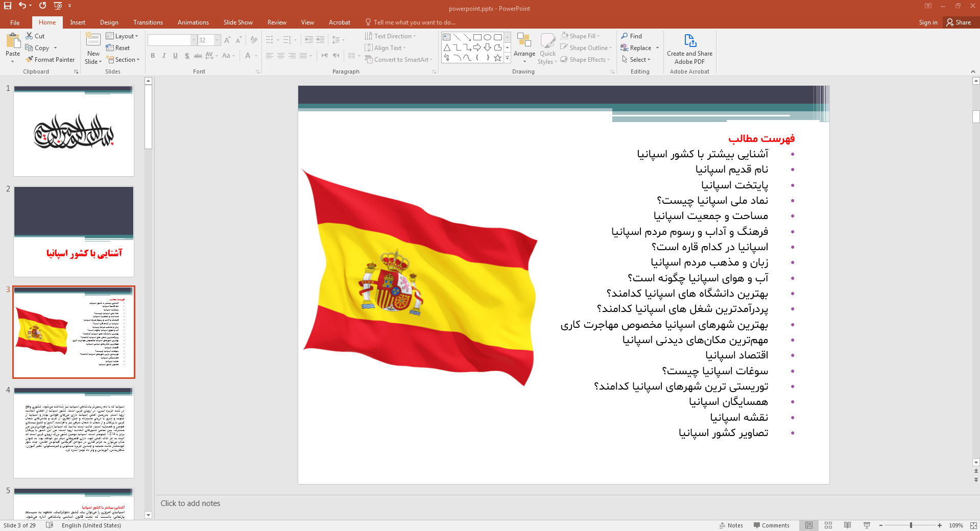Viewport: 980px width, 531px height.
Task: Click the Sign in link
Action: (928, 22)
